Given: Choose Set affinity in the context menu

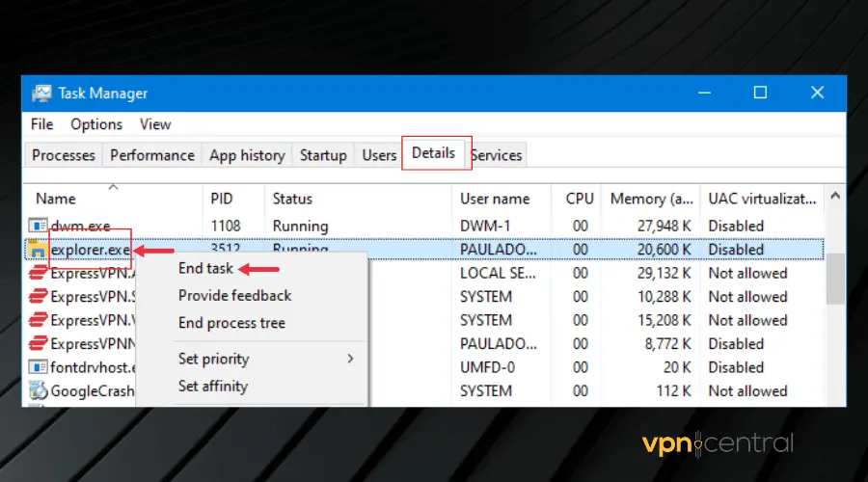Looking at the screenshot, I should coord(212,386).
